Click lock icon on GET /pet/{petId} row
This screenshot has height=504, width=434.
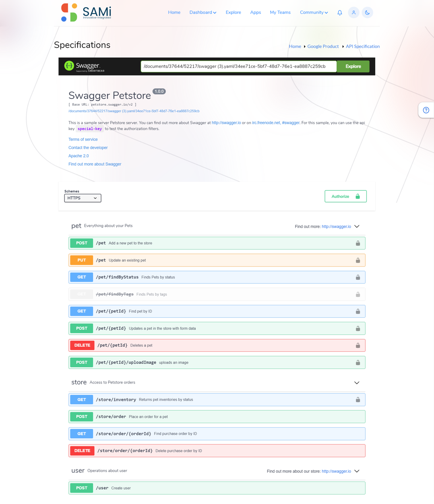point(358,311)
